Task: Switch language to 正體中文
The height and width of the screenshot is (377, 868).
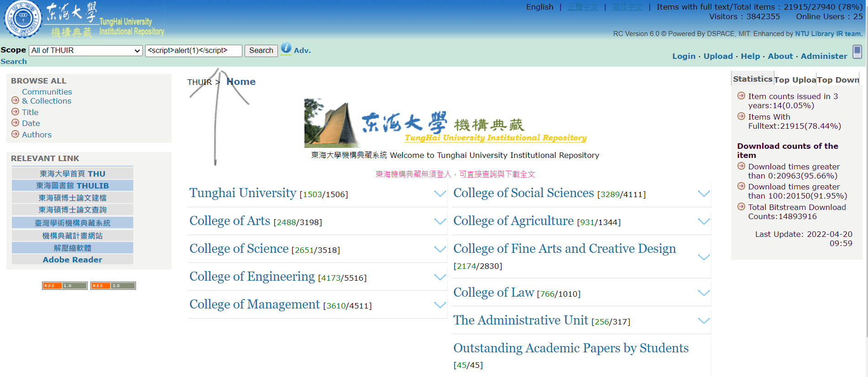Action: (x=583, y=7)
